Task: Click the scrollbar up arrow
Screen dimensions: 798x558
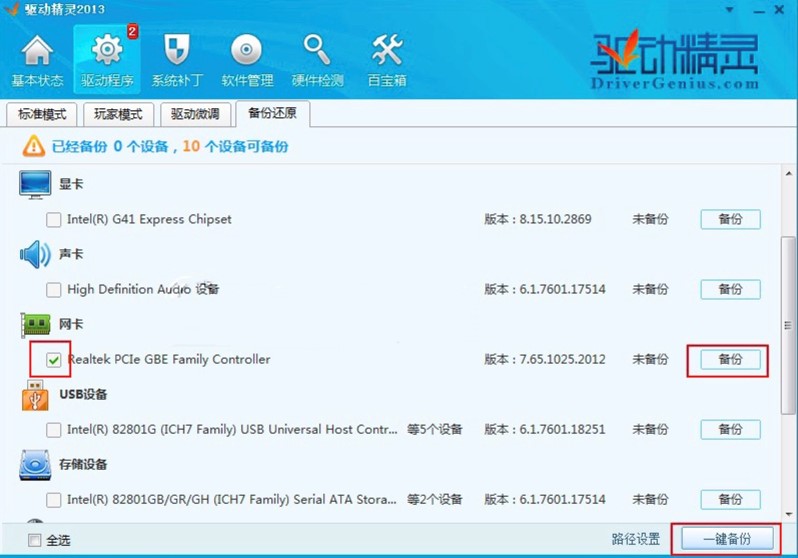Action: pos(788,174)
